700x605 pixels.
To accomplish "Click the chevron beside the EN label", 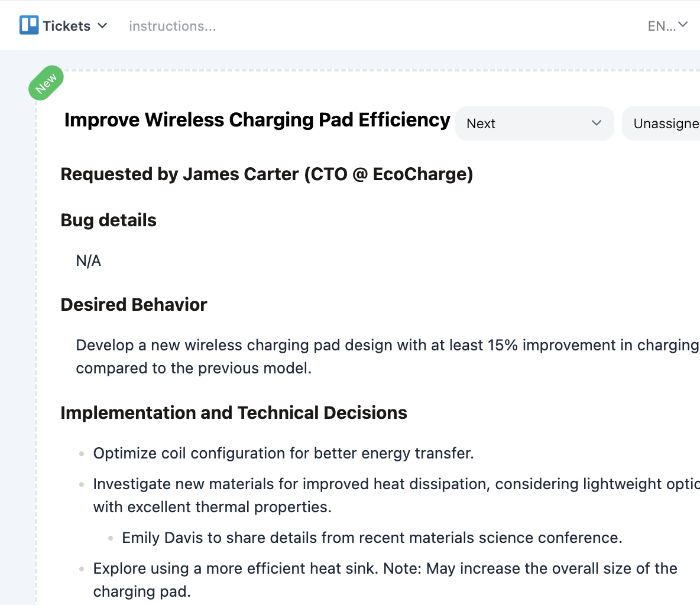I will point(683,25).
